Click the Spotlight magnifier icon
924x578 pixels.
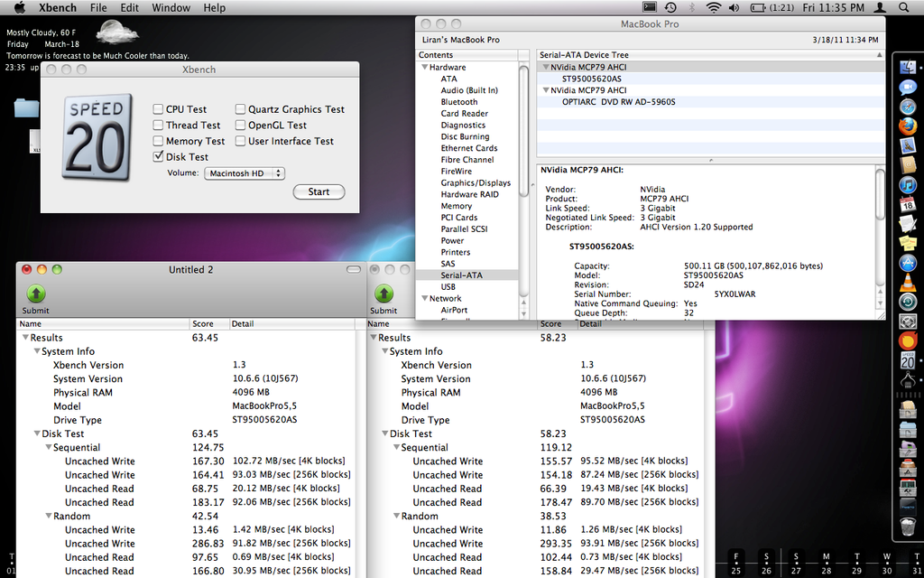pos(904,7)
